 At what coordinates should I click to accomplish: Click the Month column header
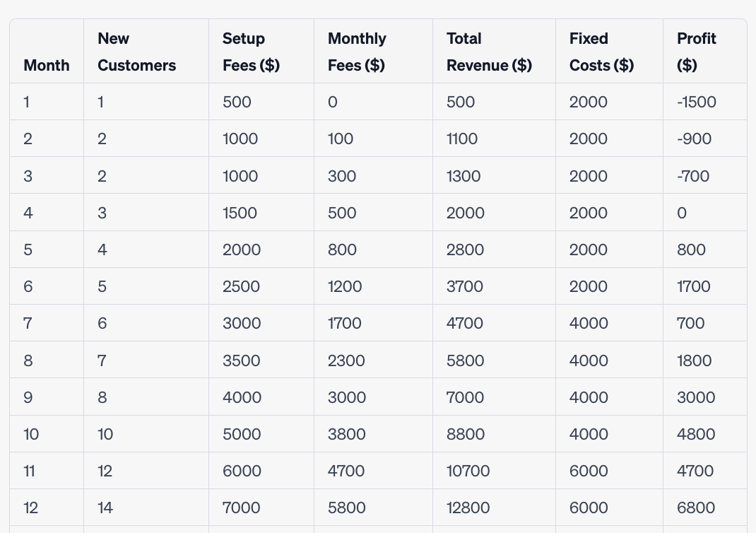pos(47,65)
